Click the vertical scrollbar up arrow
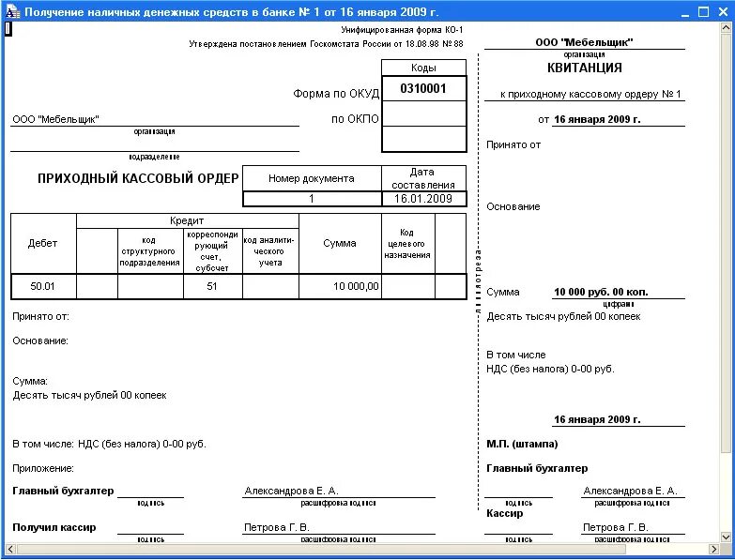The width and height of the screenshot is (735, 560). coord(726,27)
